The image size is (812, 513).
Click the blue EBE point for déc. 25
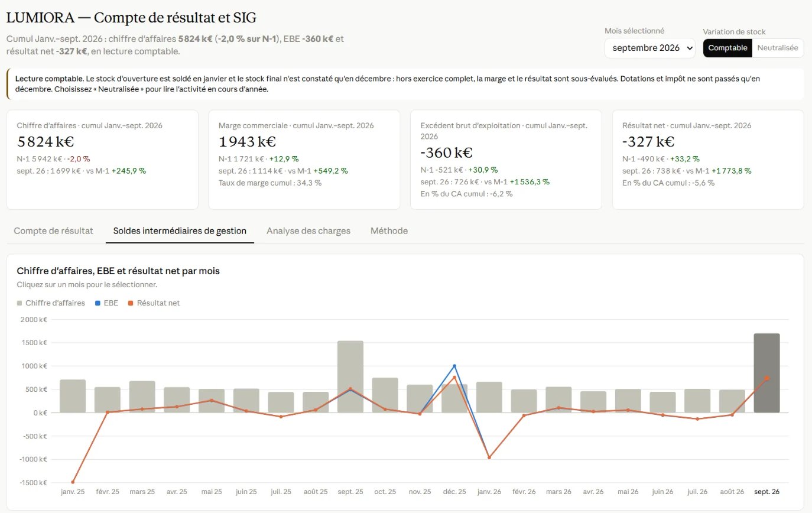454,366
